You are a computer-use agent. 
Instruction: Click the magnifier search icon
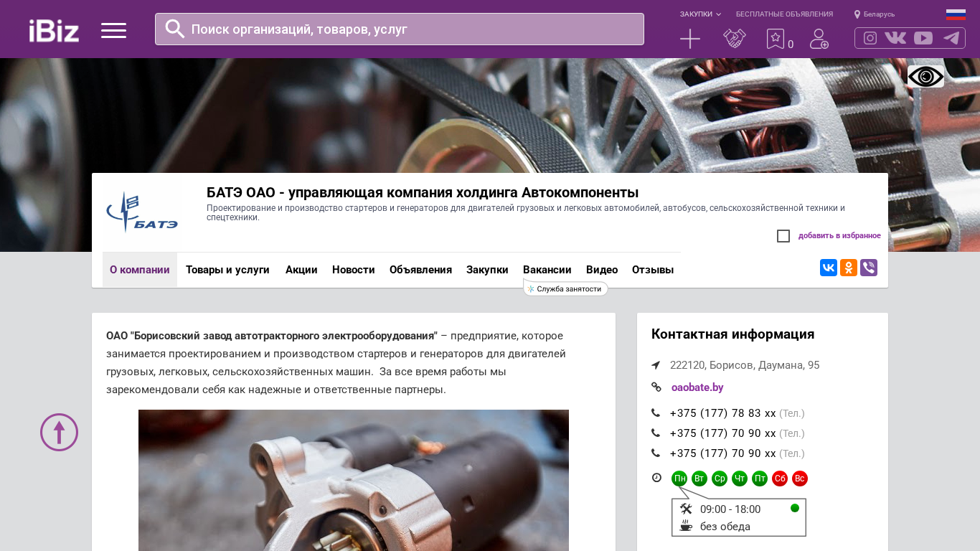[175, 29]
